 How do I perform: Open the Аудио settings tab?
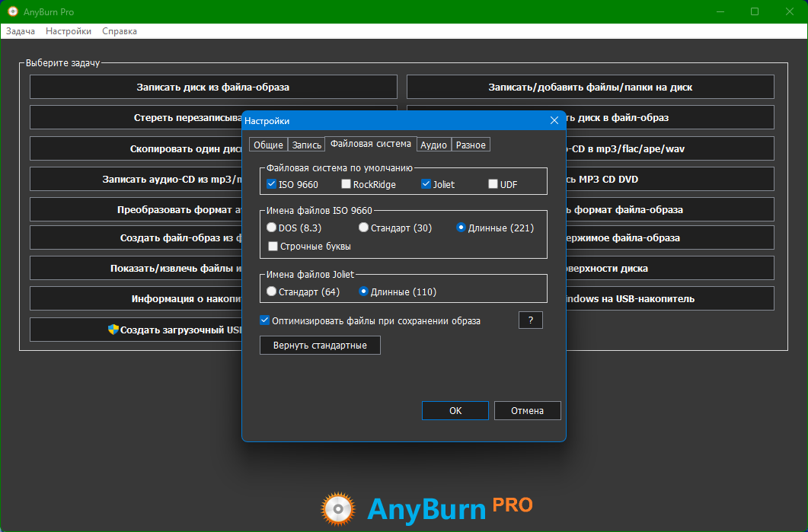point(433,145)
